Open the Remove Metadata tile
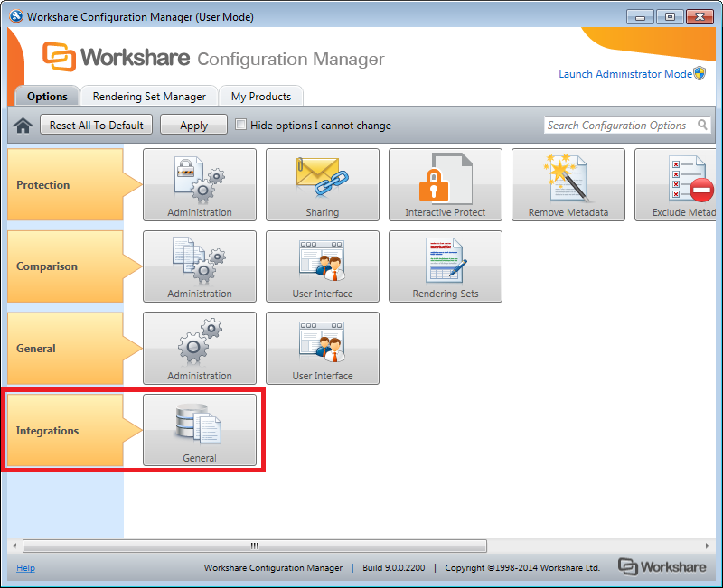Screen dimensions: 723x588 click(x=568, y=185)
